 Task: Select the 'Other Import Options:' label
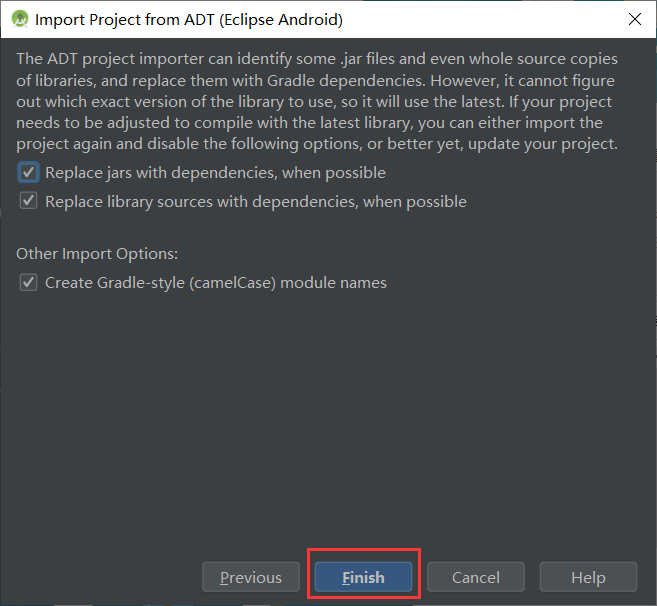click(97, 254)
